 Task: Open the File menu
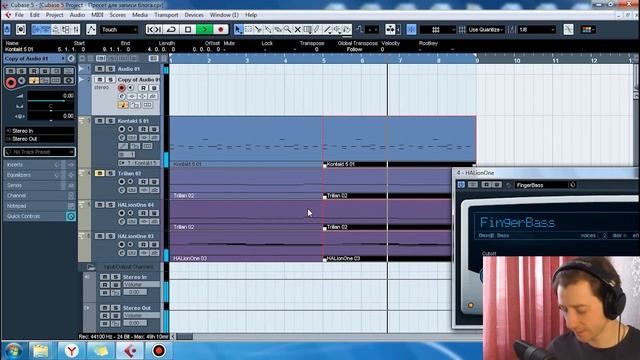pyautogui.click(x=19, y=15)
